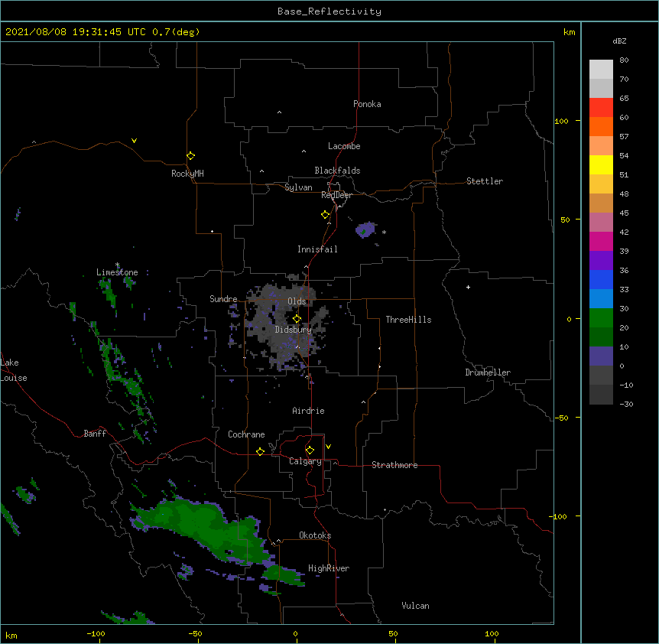Click the RedDeer city label

336,195
